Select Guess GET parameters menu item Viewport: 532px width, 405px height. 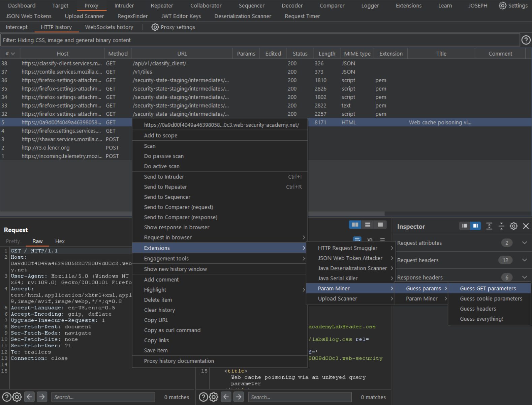[488, 288]
